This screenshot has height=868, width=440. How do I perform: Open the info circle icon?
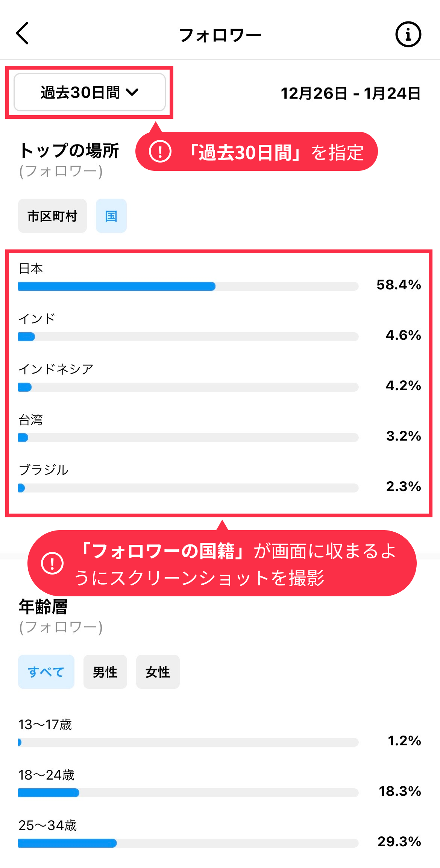[x=408, y=34]
